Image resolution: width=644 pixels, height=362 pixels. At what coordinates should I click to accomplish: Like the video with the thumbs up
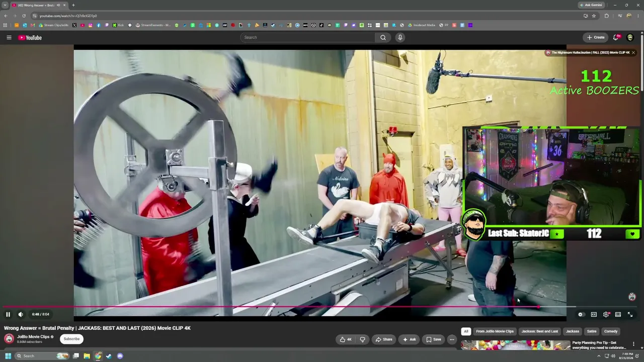[x=346, y=339]
